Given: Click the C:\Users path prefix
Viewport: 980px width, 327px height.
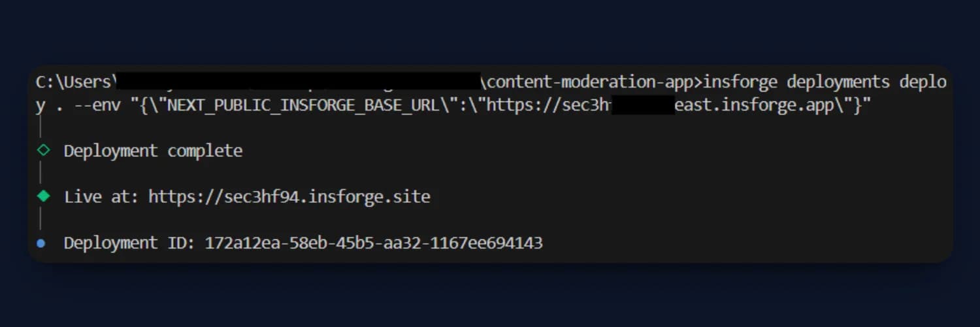Looking at the screenshot, I should tap(73, 82).
